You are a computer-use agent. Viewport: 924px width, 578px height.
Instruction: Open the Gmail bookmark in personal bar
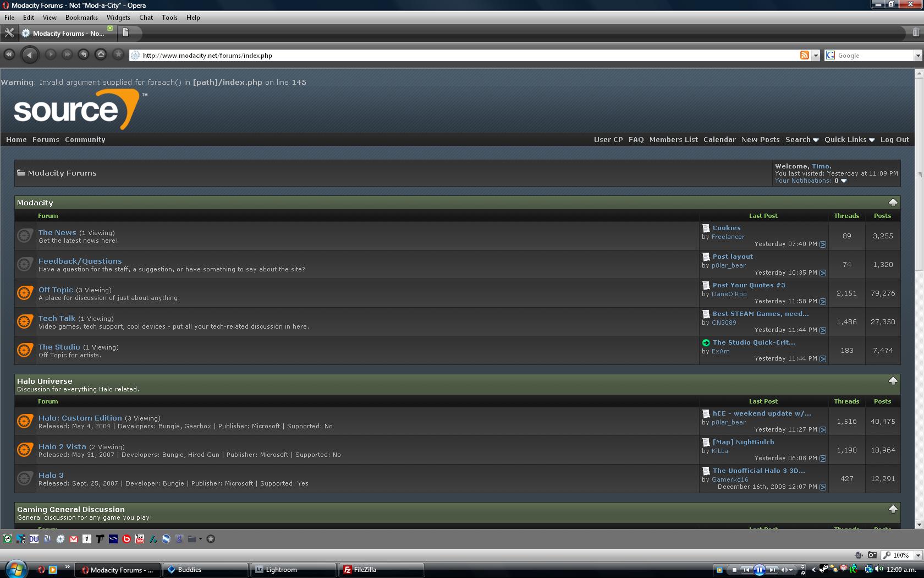coord(74,539)
